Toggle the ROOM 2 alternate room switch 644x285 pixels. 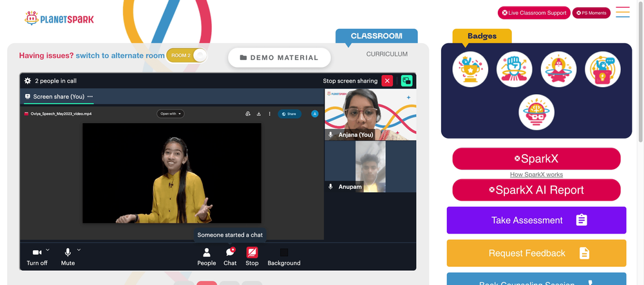click(x=187, y=55)
